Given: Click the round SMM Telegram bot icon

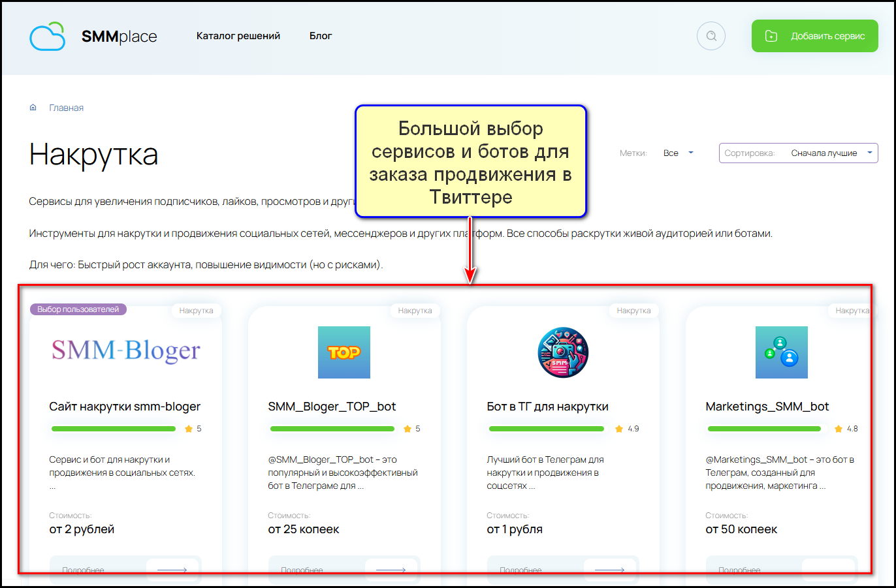Looking at the screenshot, I should pyautogui.click(x=562, y=352).
